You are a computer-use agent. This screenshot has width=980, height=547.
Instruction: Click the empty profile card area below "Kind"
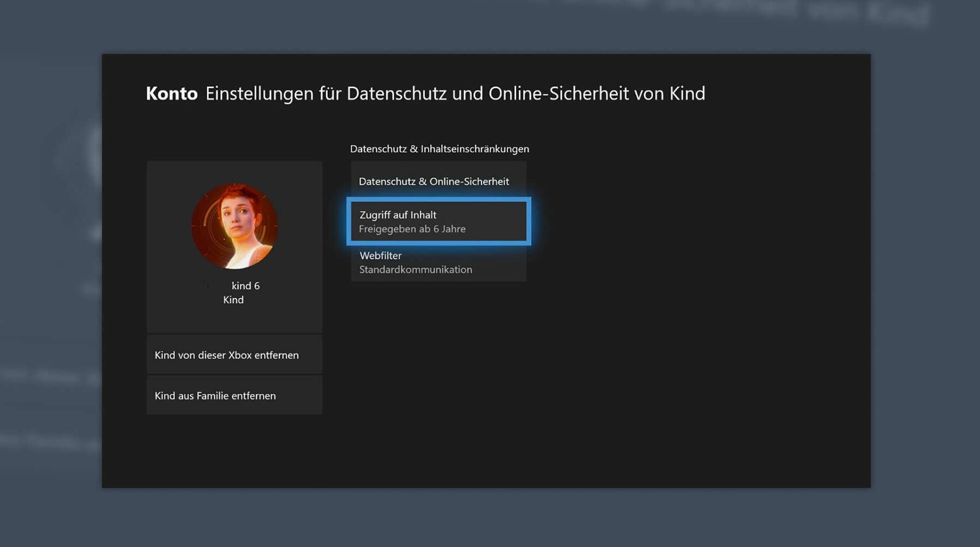point(234,319)
